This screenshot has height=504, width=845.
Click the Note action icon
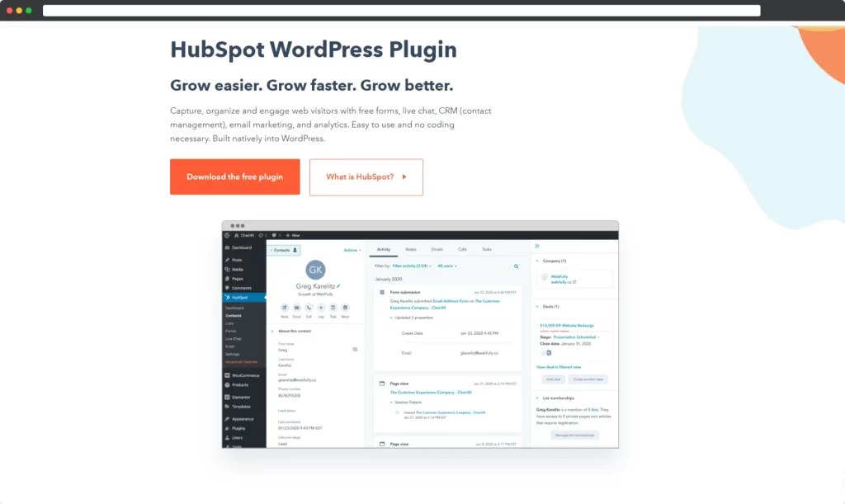pyautogui.click(x=285, y=308)
